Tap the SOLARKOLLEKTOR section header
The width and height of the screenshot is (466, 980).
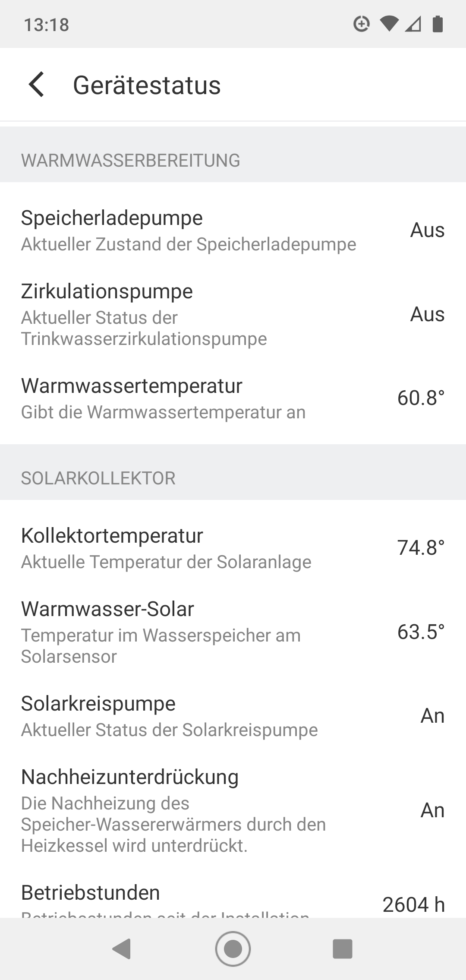tap(98, 478)
